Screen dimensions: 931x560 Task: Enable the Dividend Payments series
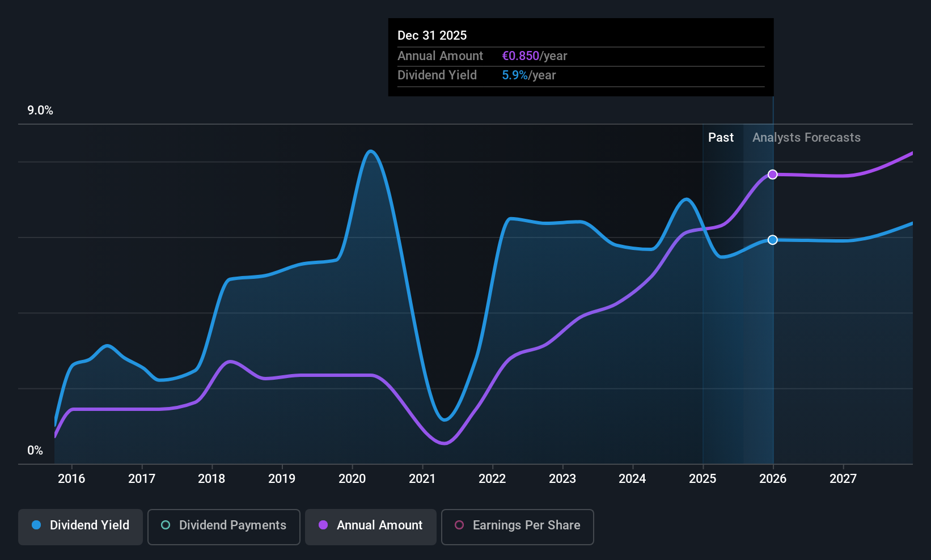coord(224,527)
